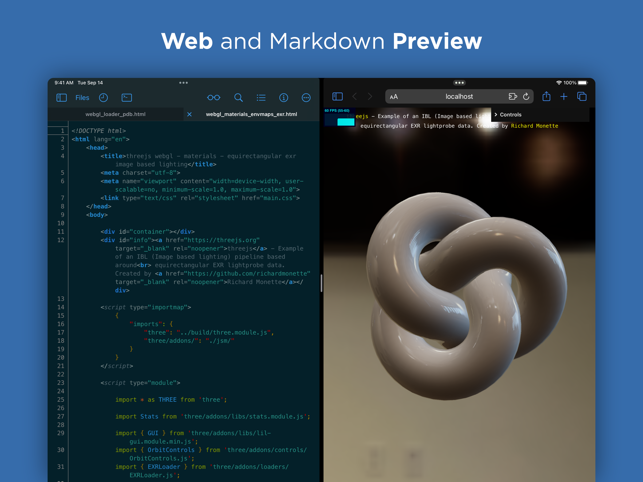Close the webgl_materials_envmaps_exr.html tab
643x482 pixels.
(x=189, y=114)
